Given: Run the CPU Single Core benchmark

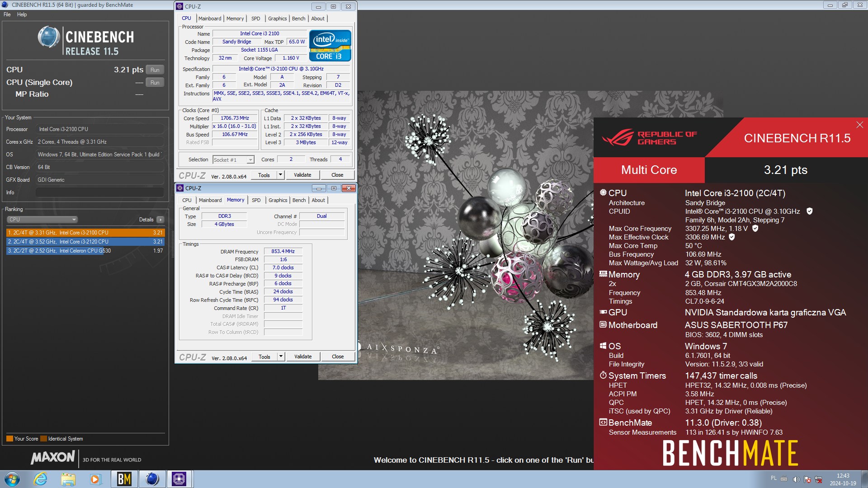Looking at the screenshot, I should tap(155, 83).
